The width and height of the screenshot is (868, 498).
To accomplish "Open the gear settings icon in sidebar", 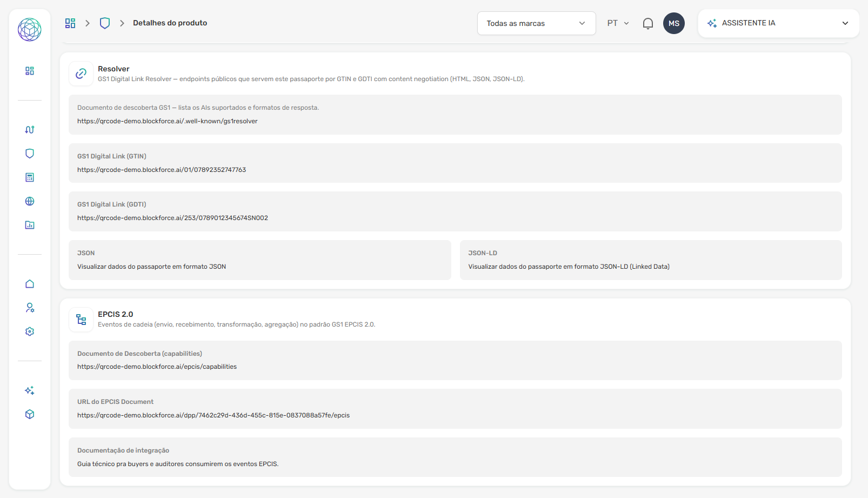I will click(x=30, y=331).
